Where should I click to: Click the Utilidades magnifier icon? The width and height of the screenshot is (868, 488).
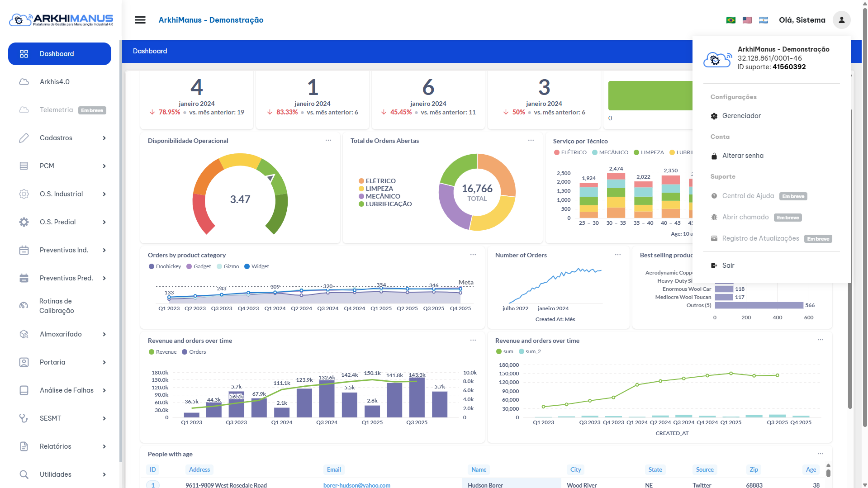coord(24,474)
